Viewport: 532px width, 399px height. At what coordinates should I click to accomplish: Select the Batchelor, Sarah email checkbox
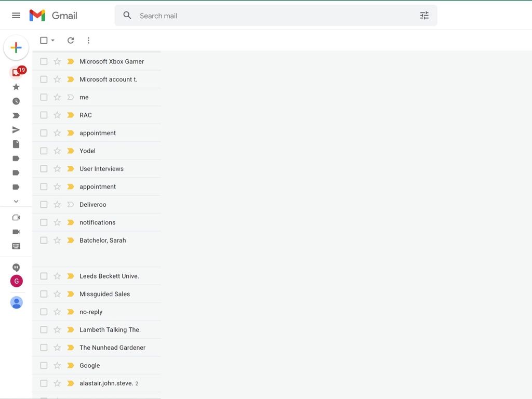(x=44, y=240)
